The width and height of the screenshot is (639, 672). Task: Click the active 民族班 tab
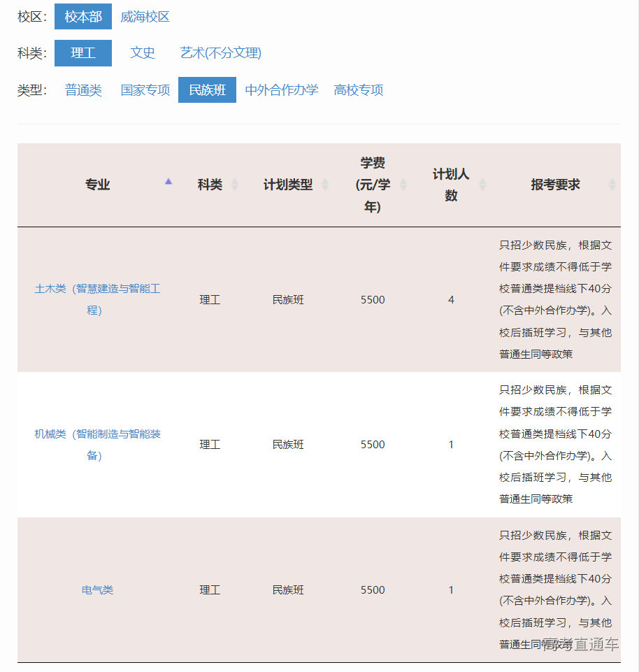[x=207, y=90]
